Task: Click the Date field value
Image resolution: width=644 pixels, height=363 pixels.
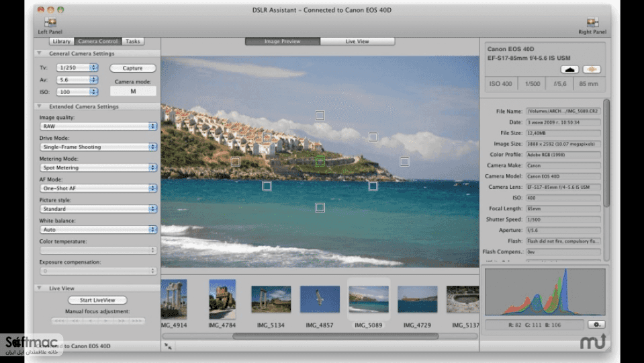Action: (x=563, y=122)
